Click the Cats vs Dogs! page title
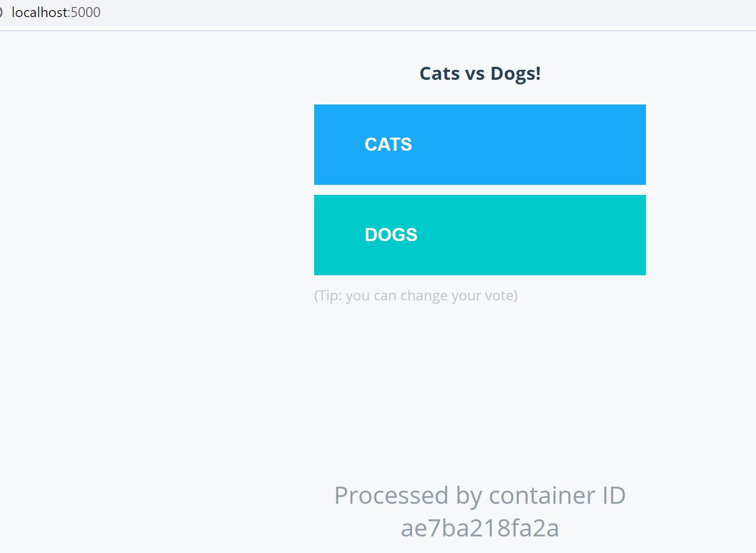756x553 pixels. (480, 73)
